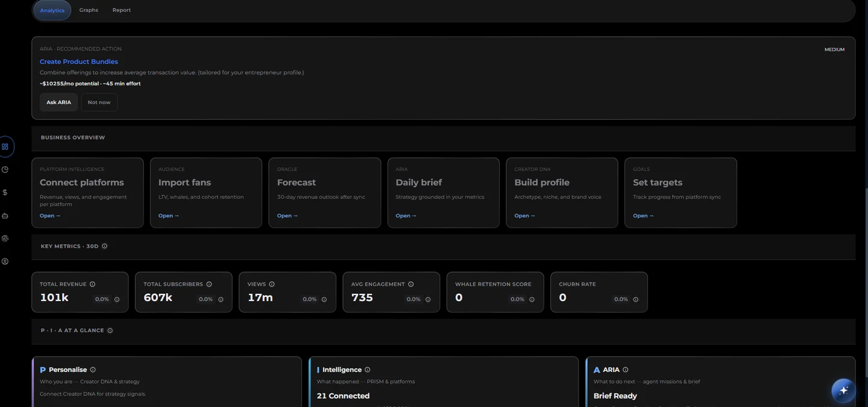868x407 pixels.
Task: Open the Set targets card link
Action: coord(643,216)
